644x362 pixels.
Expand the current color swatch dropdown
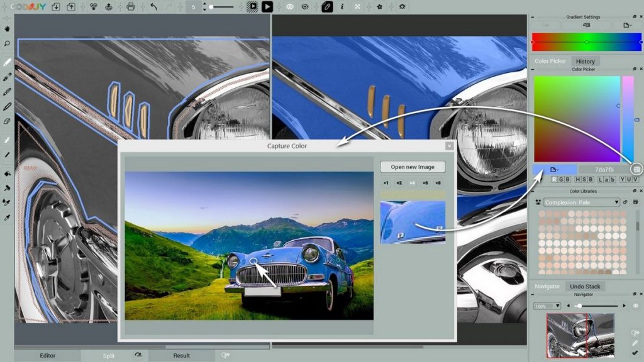coord(554,170)
